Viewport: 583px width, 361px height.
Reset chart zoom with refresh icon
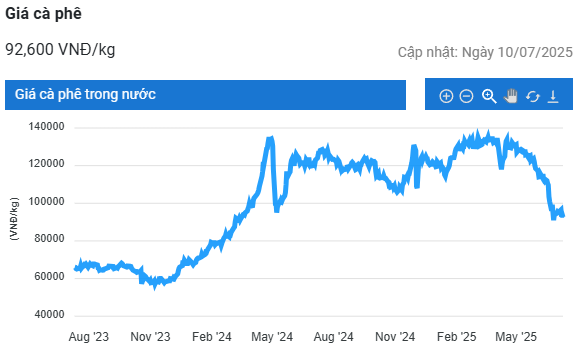[532, 96]
